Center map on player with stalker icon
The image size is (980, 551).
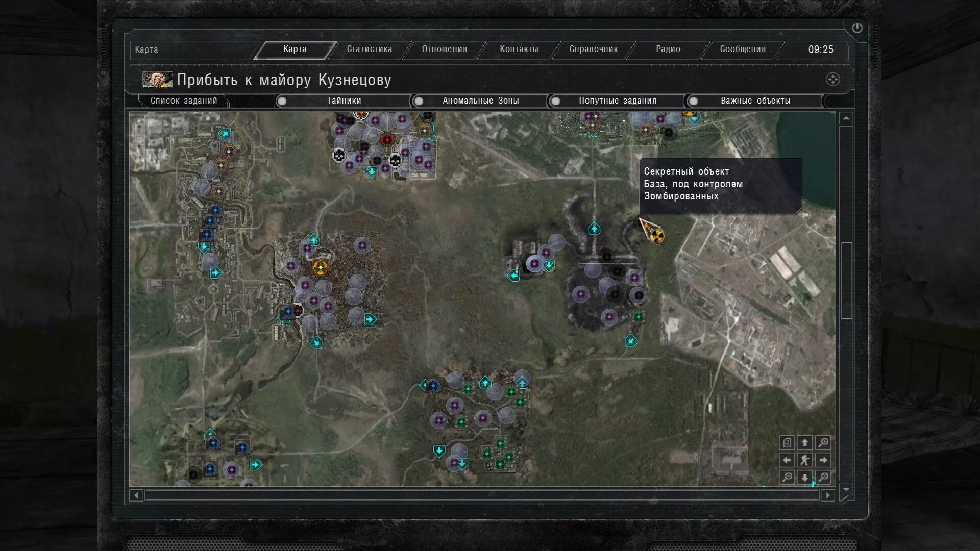(x=805, y=460)
